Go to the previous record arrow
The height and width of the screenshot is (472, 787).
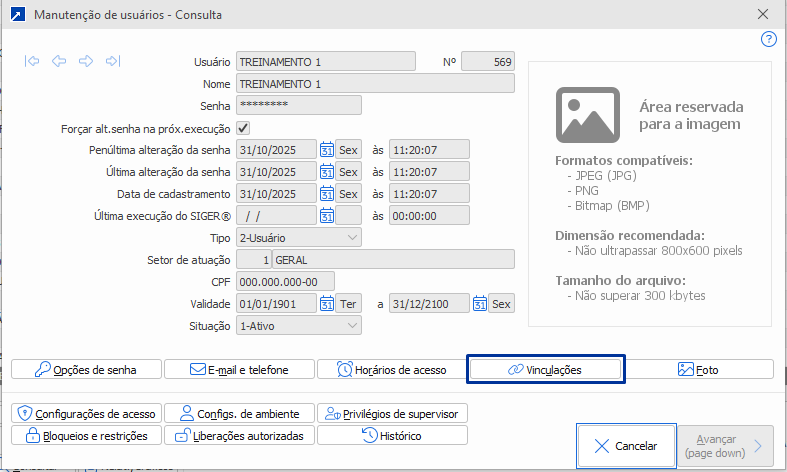[59, 61]
